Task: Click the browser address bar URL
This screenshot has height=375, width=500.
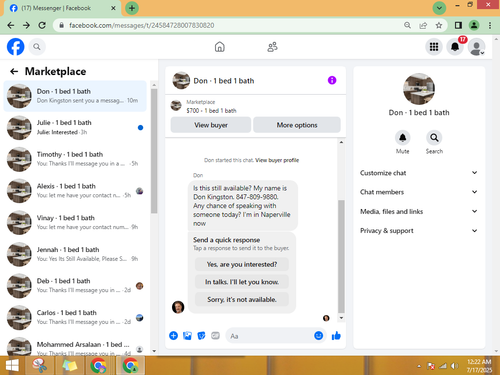Action: pos(142,25)
